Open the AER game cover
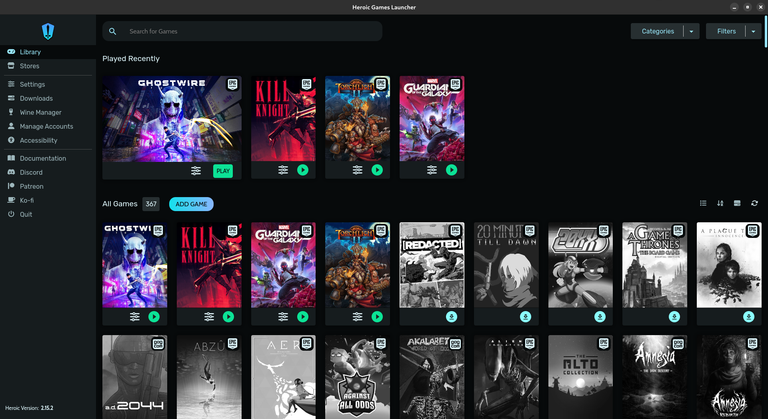 pos(283,377)
